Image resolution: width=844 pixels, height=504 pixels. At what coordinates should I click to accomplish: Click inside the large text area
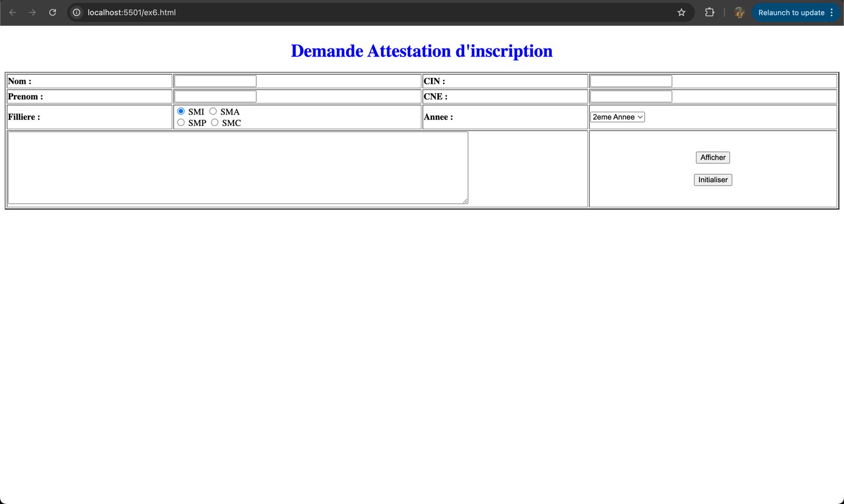click(237, 168)
